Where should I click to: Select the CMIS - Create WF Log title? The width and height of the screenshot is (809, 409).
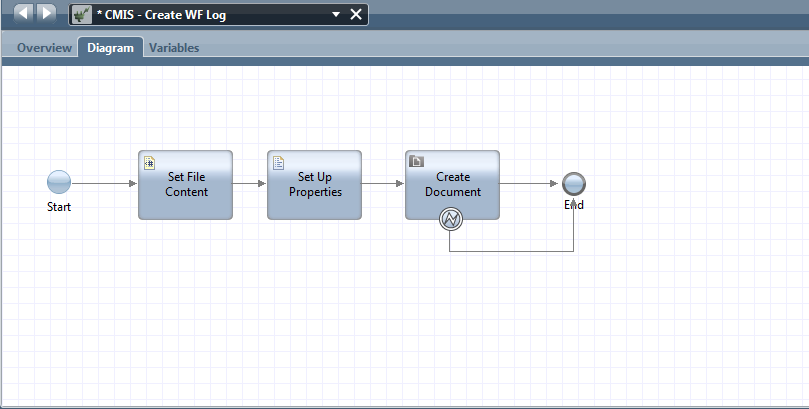(161, 15)
